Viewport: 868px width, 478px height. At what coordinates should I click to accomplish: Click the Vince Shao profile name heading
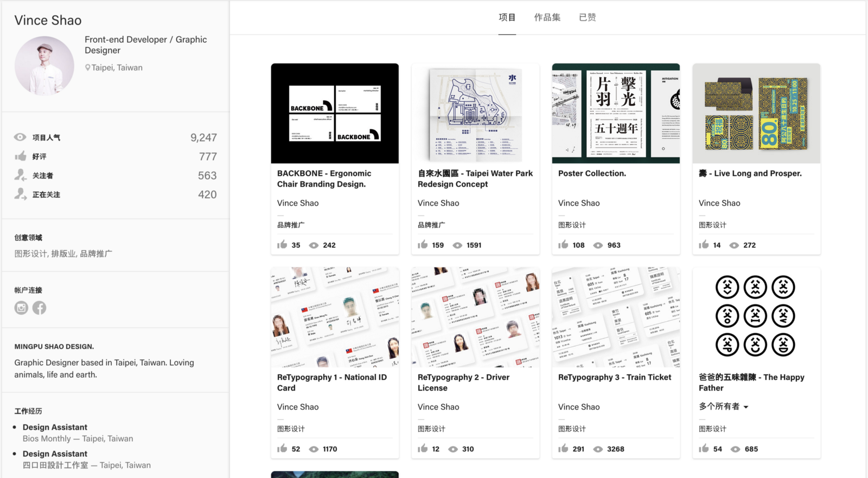[x=48, y=20]
